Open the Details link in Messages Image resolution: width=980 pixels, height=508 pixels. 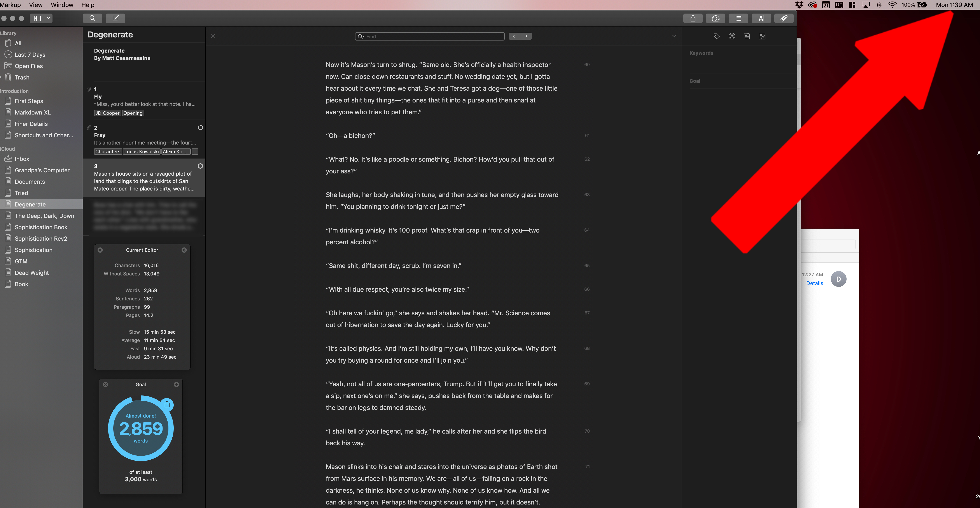click(x=814, y=283)
